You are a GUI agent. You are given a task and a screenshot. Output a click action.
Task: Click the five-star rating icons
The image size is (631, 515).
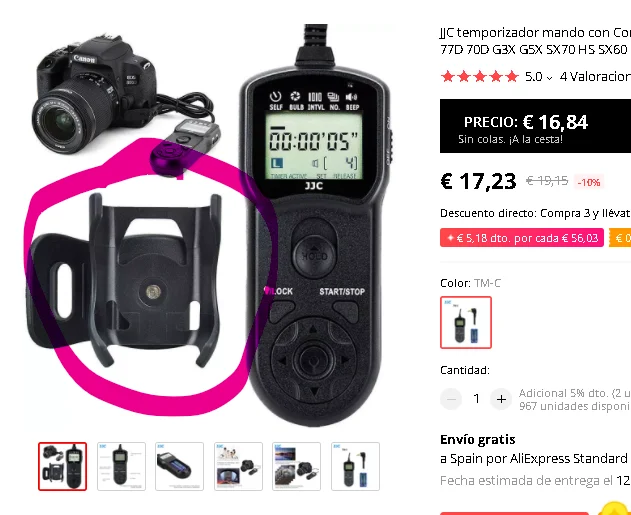click(480, 76)
